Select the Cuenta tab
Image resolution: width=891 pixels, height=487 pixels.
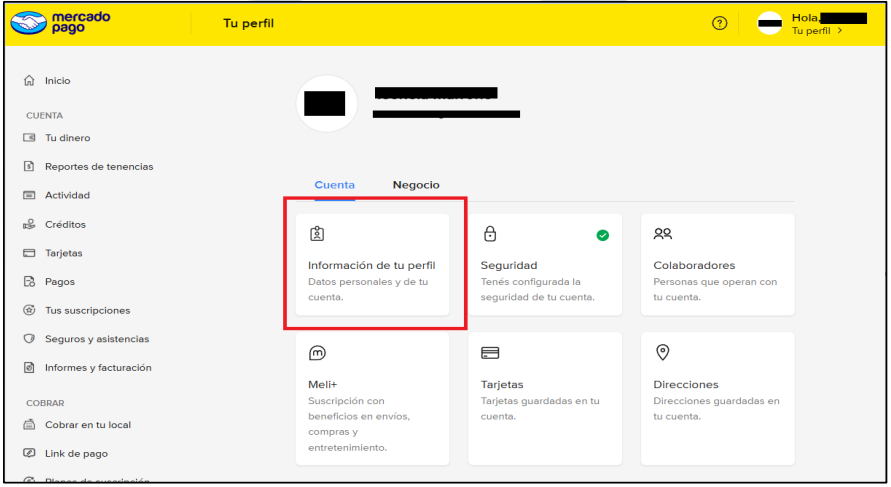click(334, 185)
